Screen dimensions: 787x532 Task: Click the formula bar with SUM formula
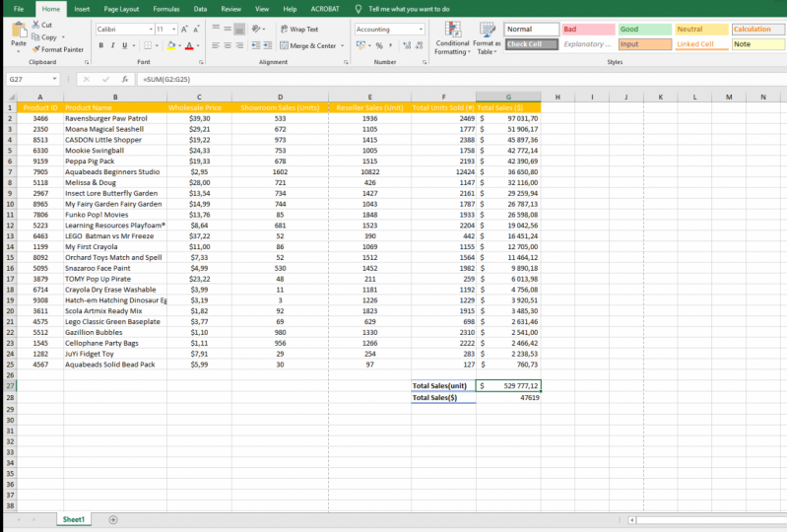click(461, 79)
